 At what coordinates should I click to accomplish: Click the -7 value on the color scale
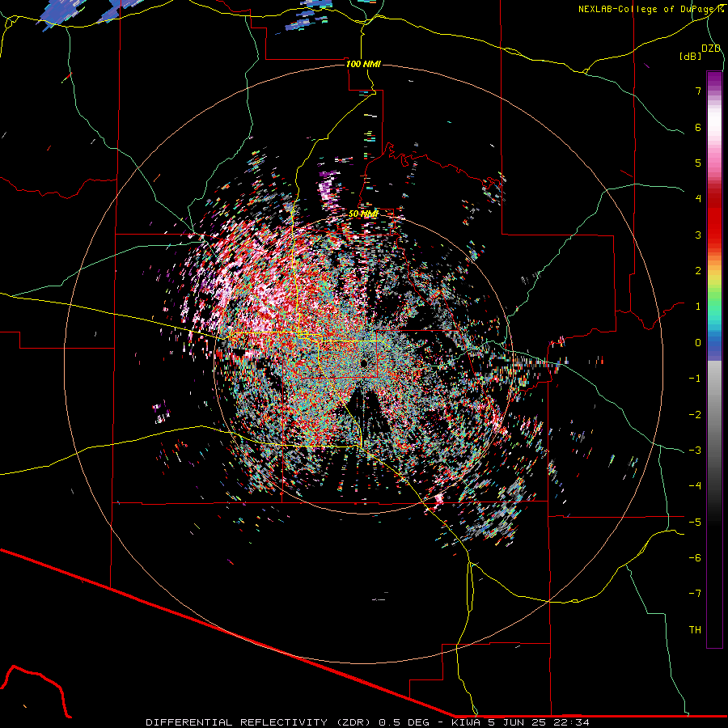pos(695,594)
